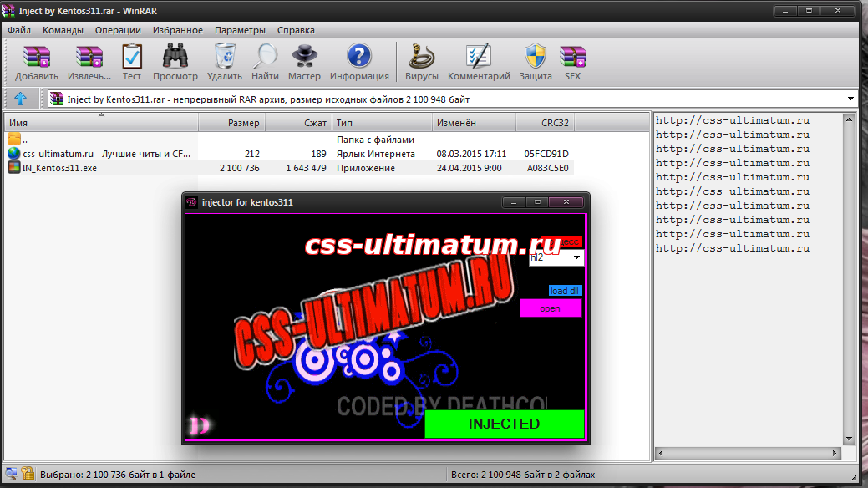
Task: Sort files by Имя column header
Action: pyautogui.click(x=101, y=122)
